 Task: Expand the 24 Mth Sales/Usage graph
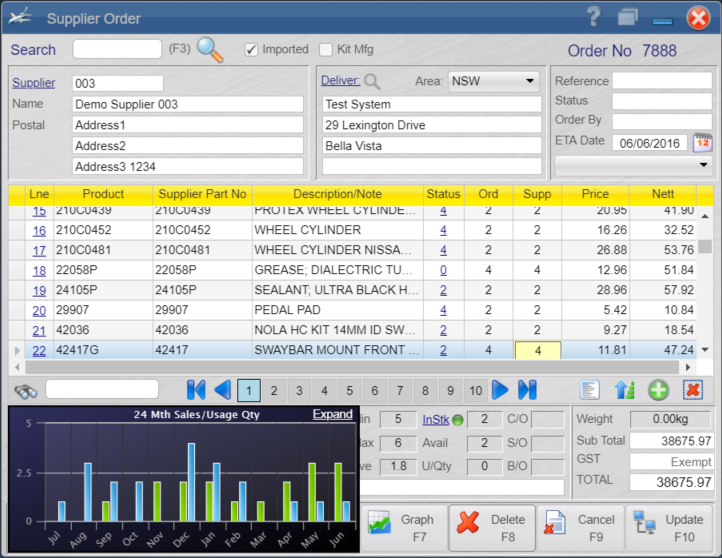coord(332,414)
